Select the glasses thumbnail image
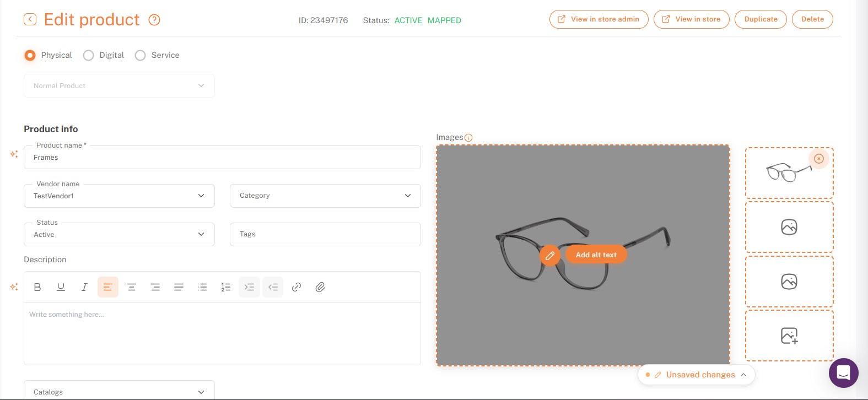 789,173
